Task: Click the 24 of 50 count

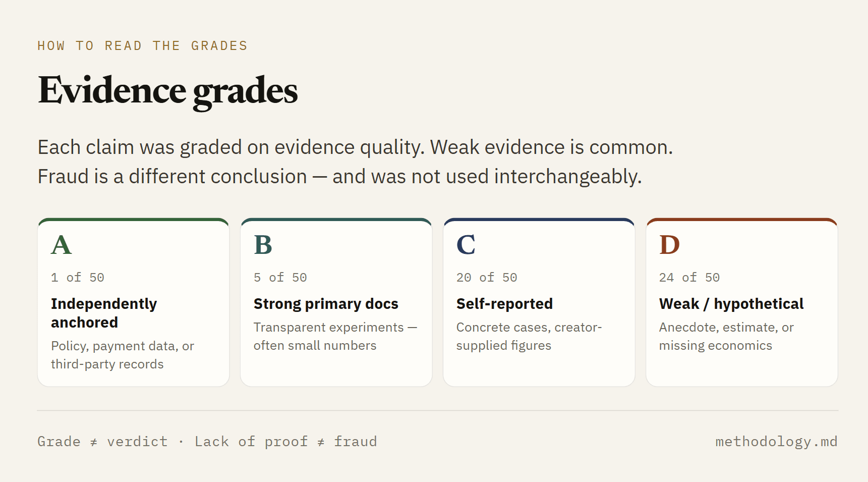Action: click(x=689, y=278)
